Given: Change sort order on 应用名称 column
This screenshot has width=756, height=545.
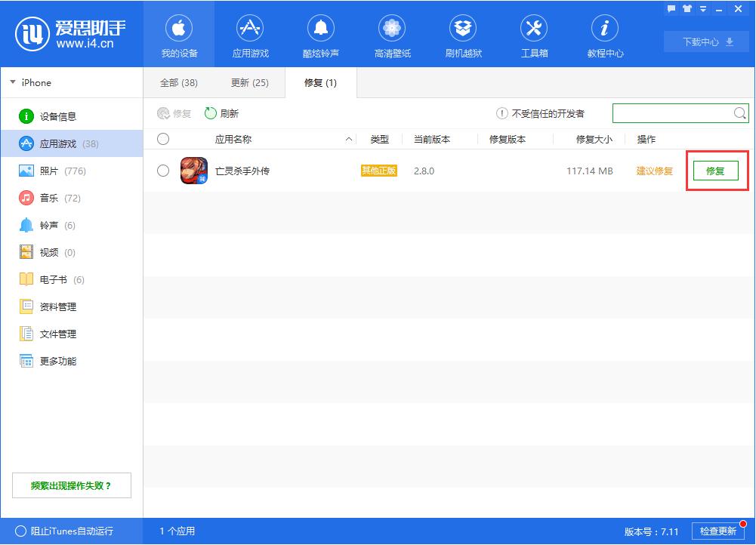Looking at the screenshot, I should [347, 139].
